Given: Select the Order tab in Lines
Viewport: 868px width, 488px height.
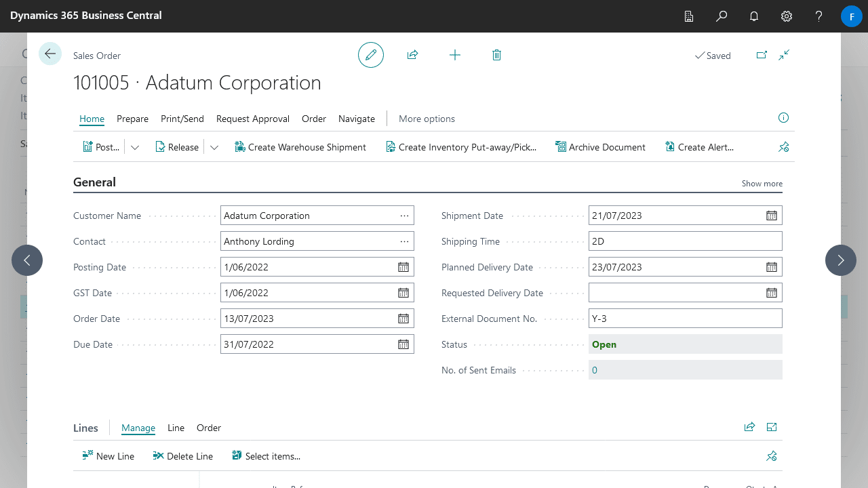Looking at the screenshot, I should pos(209,428).
